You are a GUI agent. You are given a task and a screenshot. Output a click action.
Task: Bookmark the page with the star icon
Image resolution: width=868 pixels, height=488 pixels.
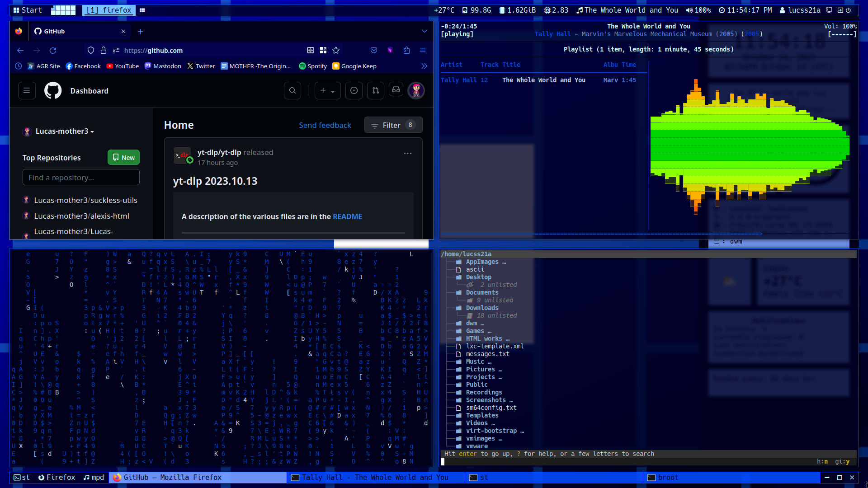(x=336, y=51)
